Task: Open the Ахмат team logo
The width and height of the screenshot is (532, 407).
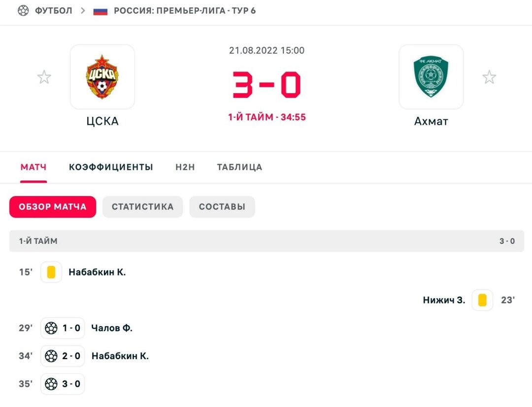Action: coord(431,77)
